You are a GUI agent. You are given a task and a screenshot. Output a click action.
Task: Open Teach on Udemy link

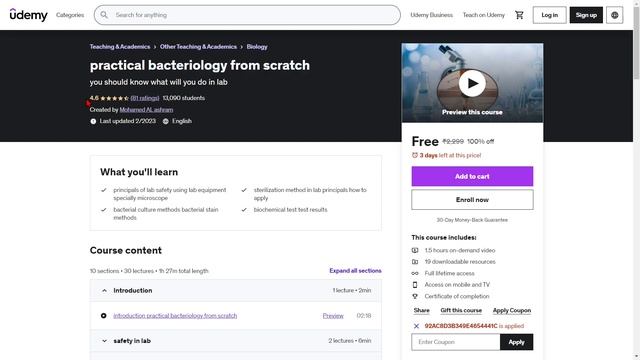click(x=484, y=15)
